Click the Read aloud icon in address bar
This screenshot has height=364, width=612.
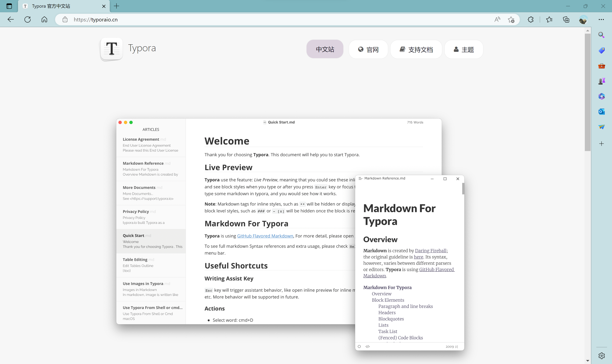coord(497,20)
